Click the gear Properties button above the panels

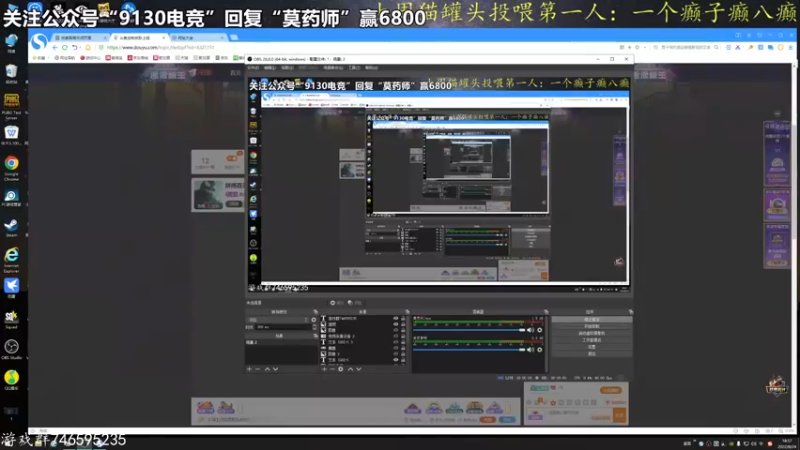click(336, 303)
